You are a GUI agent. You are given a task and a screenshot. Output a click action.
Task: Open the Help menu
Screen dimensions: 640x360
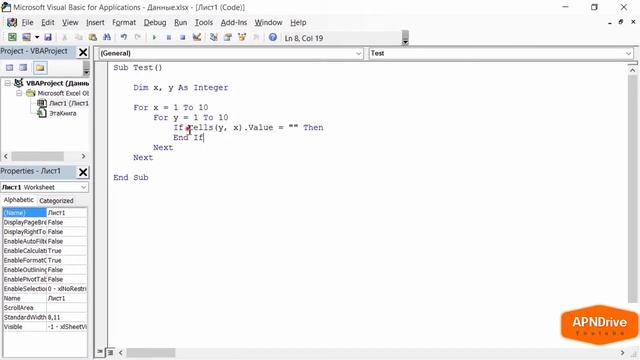click(x=298, y=22)
